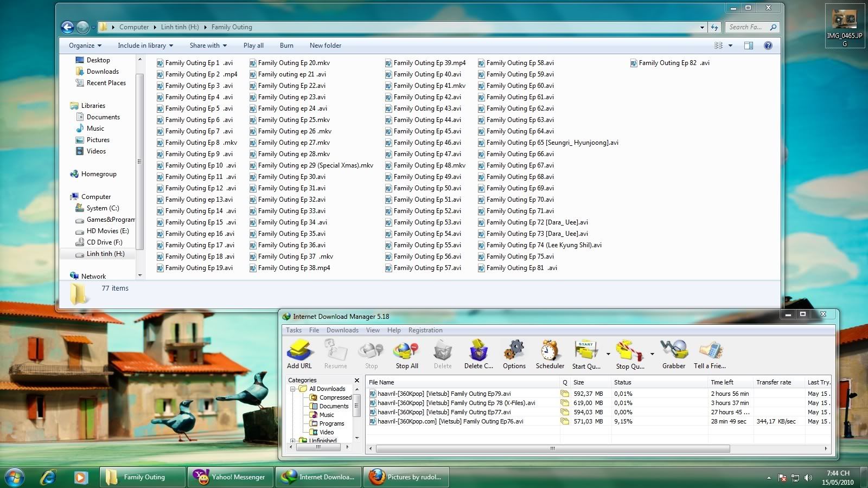Toggle the Explorer preview pane icon
868x488 pixels.
click(749, 46)
